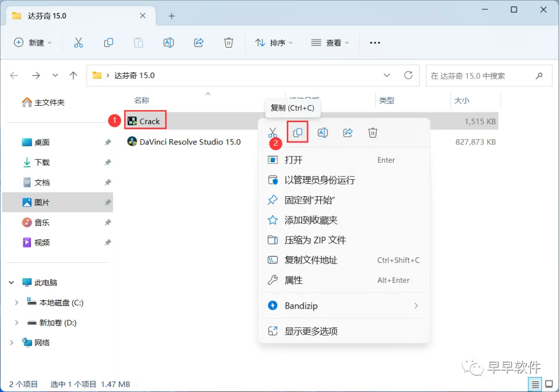Image resolution: width=559 pixels, height=392 pixels.
Task: Open 属性 from the context menu
Action: [x=344, y=280]
